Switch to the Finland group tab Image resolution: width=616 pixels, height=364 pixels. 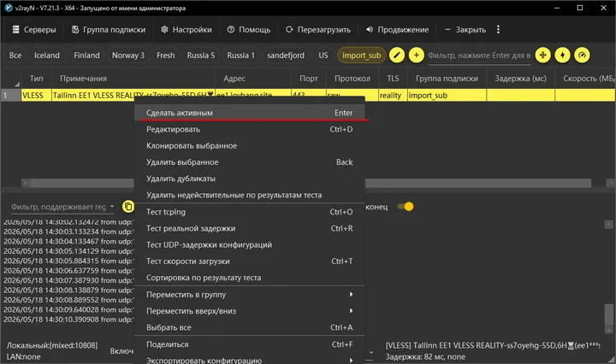(86, 56)
